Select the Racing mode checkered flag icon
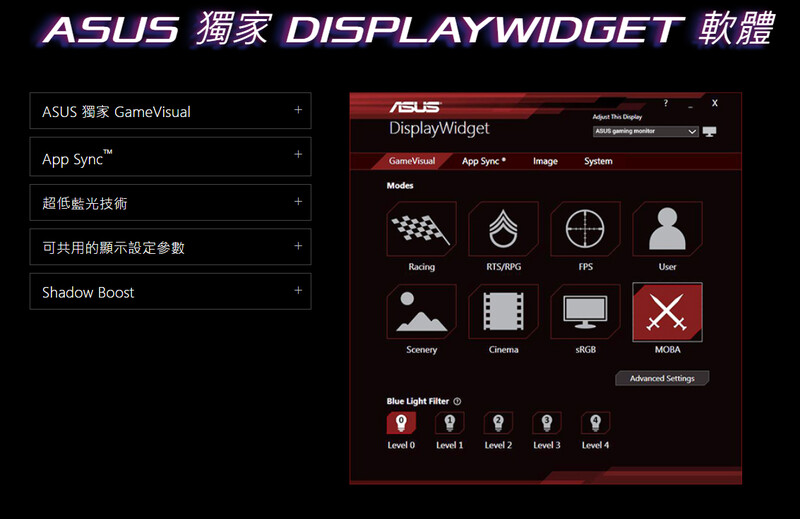 [421, 229]
